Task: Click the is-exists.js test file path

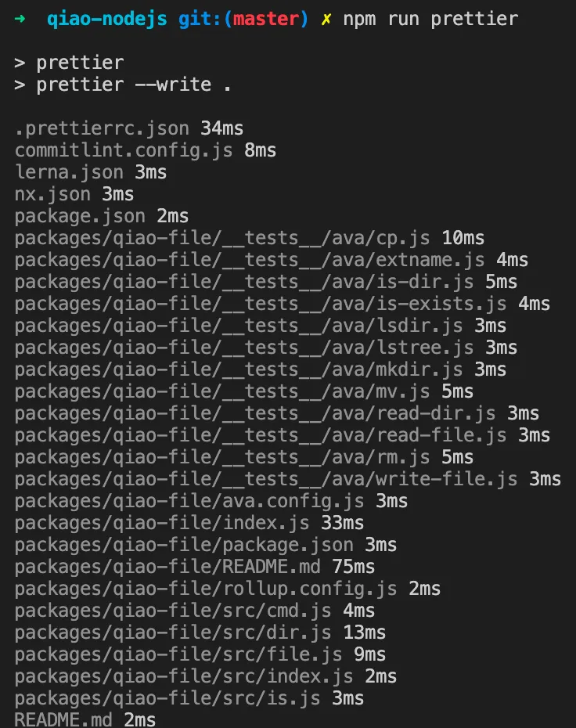Action: point(260,303)
